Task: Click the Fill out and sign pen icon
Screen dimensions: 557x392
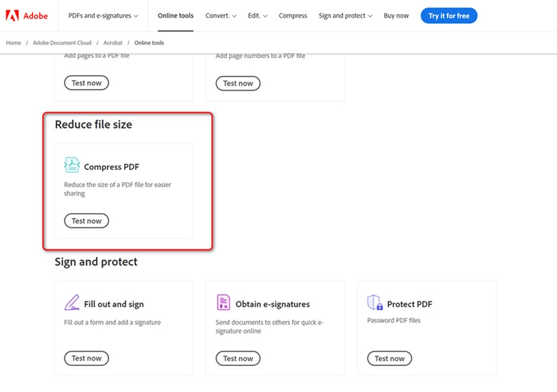Action: (x=72, y=303)
